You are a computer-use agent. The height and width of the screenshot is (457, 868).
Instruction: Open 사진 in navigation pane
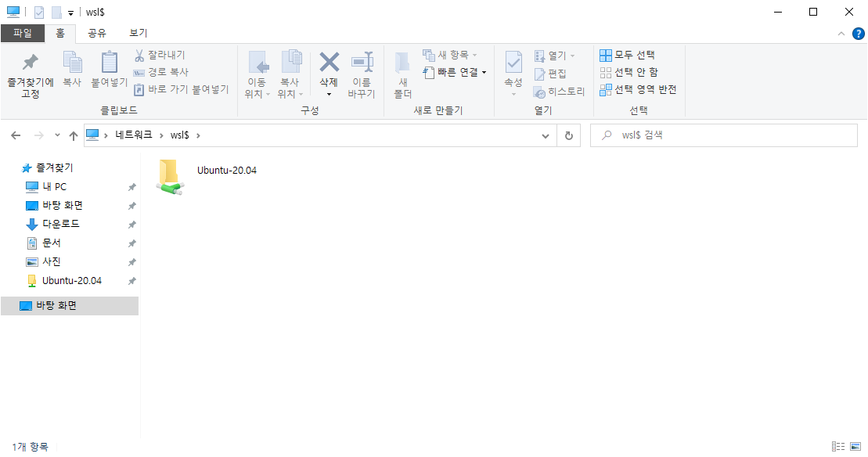tap(52, 261)
